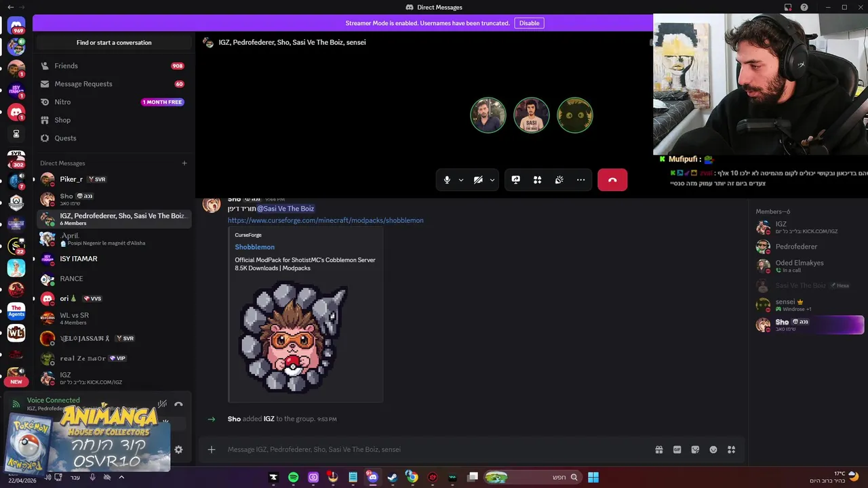Focus the Message IGZ, Pedrofederer text box
This screenshot has height=488, width=868.
click(434, 449)
